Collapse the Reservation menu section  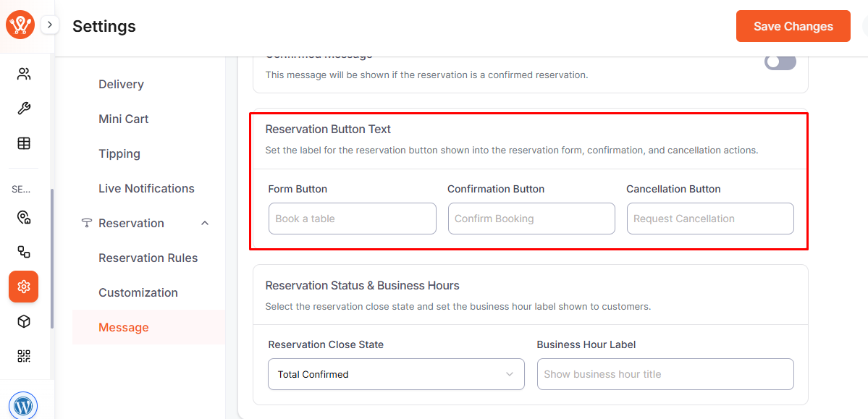(x=205, y=223)
